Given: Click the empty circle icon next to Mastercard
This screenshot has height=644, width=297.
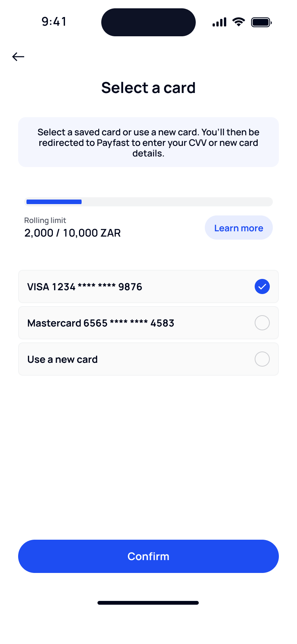Looking at the screenshot, I should (262, 323).
